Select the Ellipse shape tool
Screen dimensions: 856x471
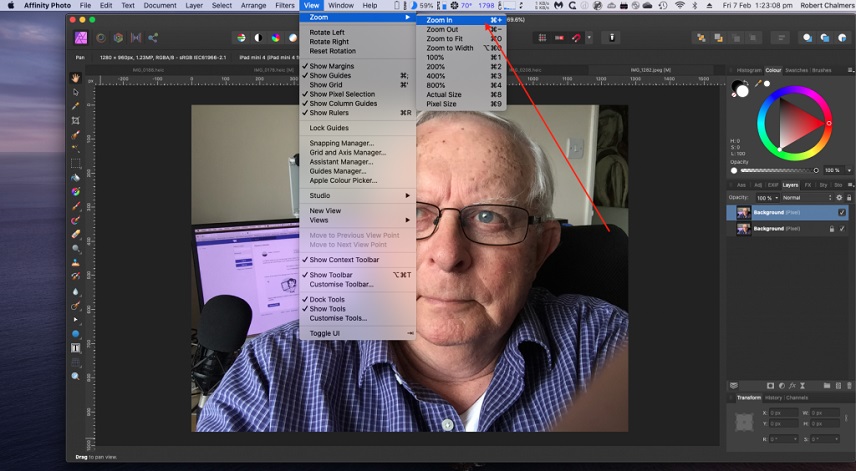tap(75, 334)
